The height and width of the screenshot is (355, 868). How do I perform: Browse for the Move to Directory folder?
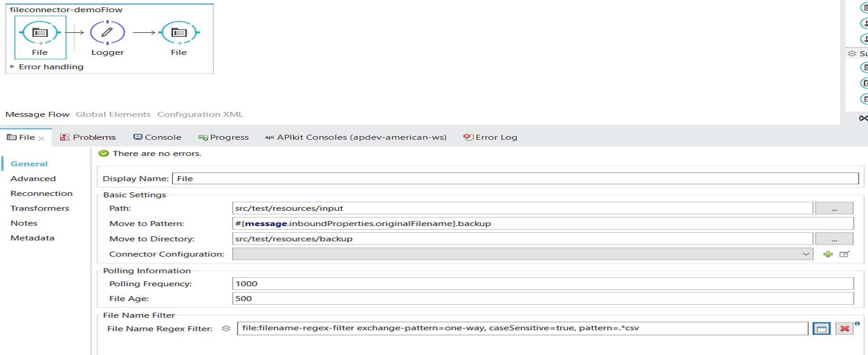834,239
